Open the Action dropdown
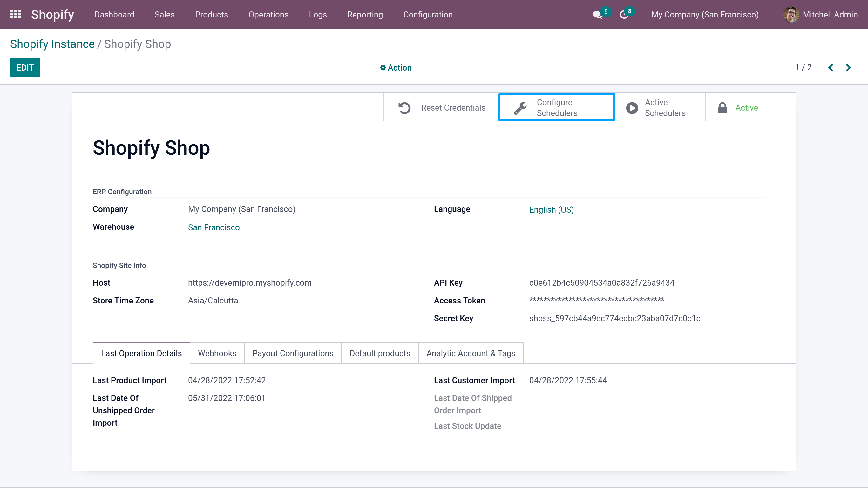 point(396,68)
